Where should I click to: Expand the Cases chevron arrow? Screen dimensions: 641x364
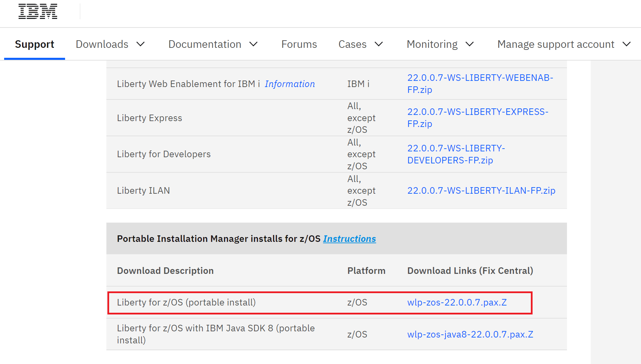click(x=379, y=44)
